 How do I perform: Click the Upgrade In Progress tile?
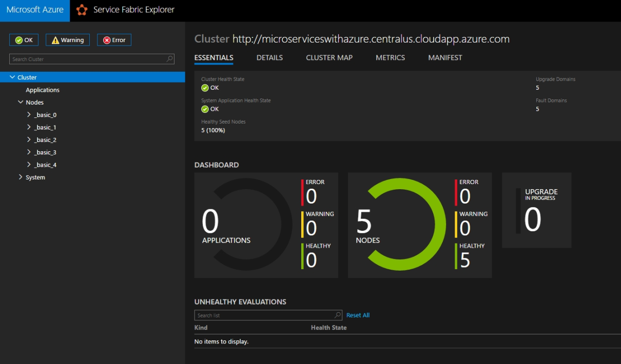(x=536, y=210)
